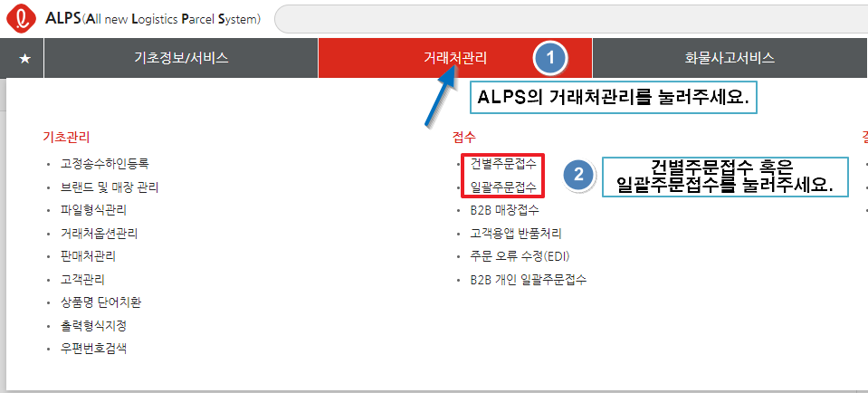Click the 접수 section heading
The width and height of the screenshot is (868, 393).
[464, 136]
